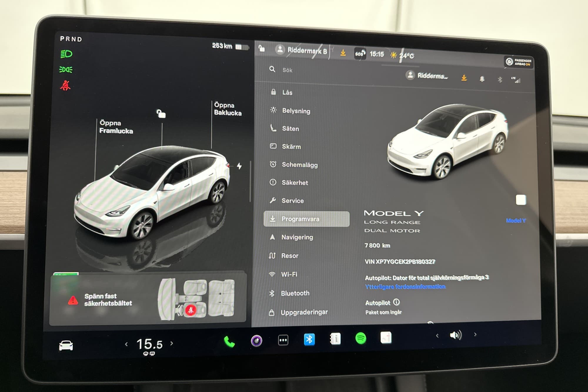Screen dimensions: 588x392
Task: Open the Riddermark B driver profile
Action: point(302,50)
